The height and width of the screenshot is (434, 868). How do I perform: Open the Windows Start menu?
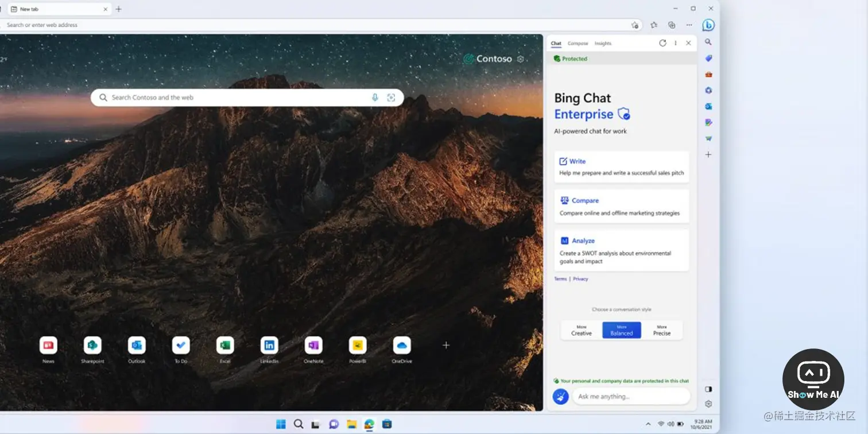[x=281, y=424]
